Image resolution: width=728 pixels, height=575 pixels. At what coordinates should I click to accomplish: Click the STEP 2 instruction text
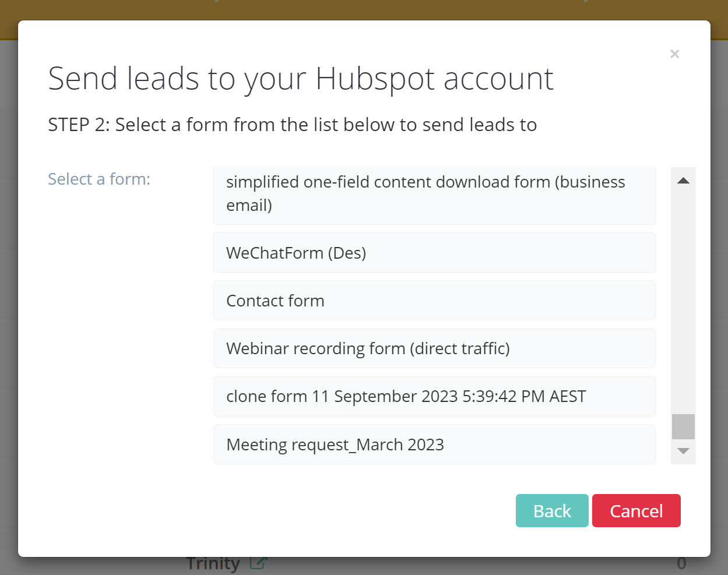[x=292, y=125]
